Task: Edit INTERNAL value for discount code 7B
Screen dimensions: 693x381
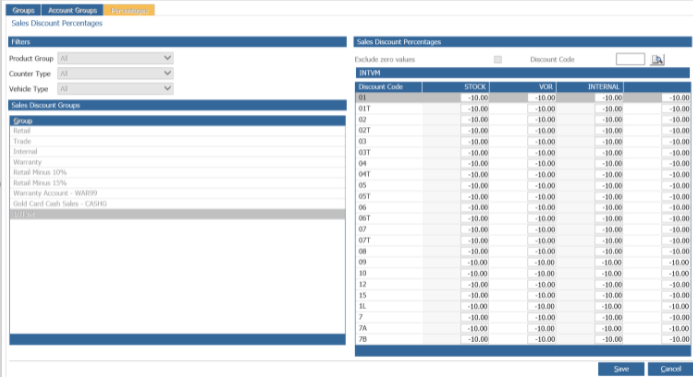Action: click(609, 339)
